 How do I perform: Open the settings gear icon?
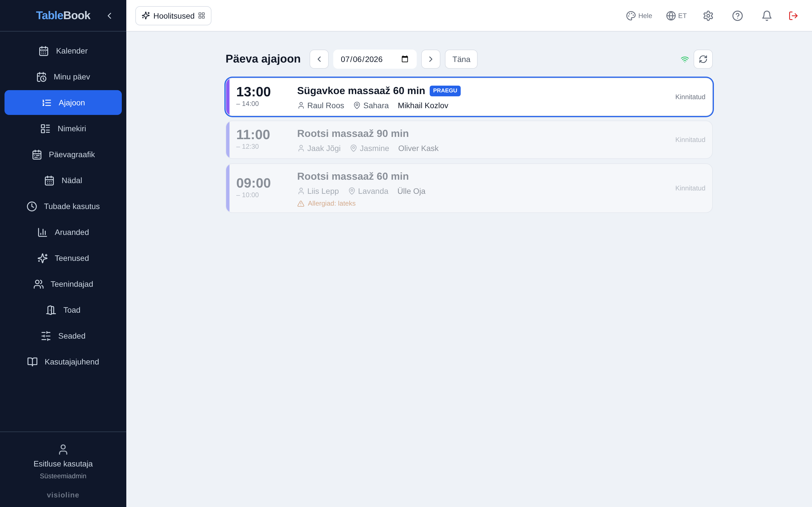(x=708, y=16)
